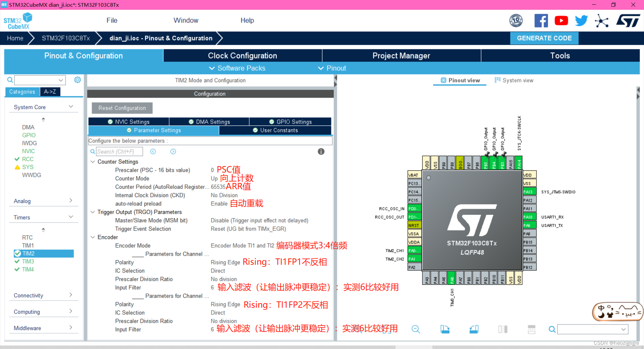Image resolution: width=644 pixels, height=349 pixels.
Task: Select the GPIO item under System Core
Action: point(29,135)
